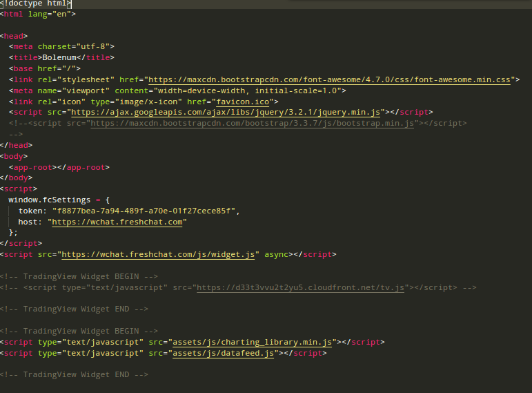Open the charting_library.min.js asset path
Screen dimensions: 532x393
pos(253,343)
